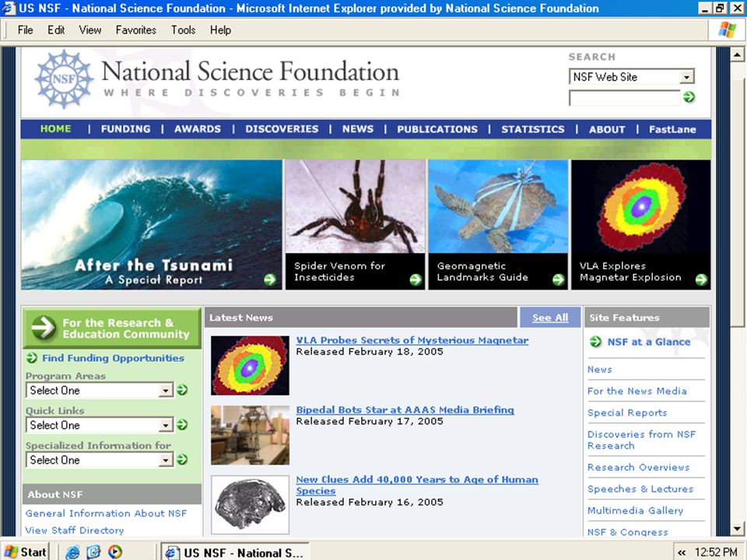The height and width of the screenshot is (560, 747).
Task: Click the Program Areas go arrow
Action: point(182,390)
